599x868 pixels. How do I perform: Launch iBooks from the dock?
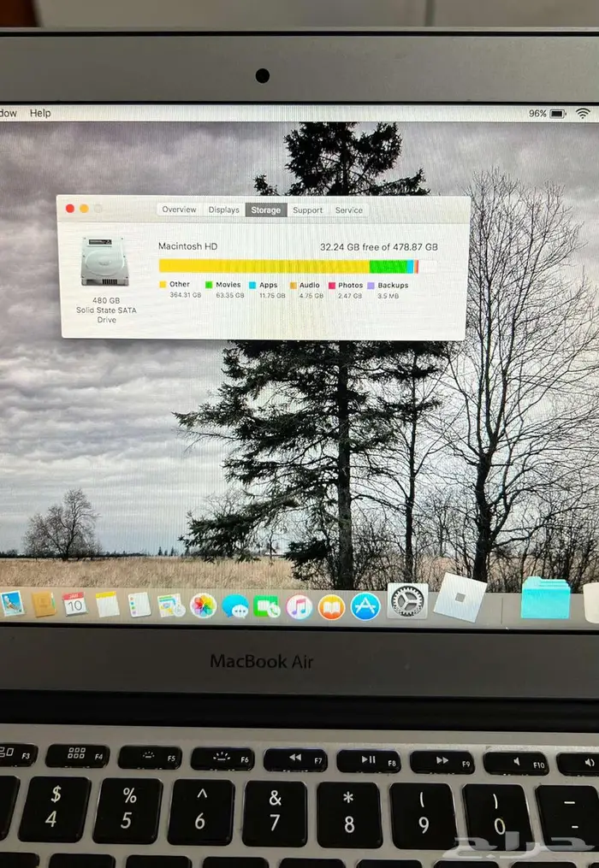click(x=331, y=606)
